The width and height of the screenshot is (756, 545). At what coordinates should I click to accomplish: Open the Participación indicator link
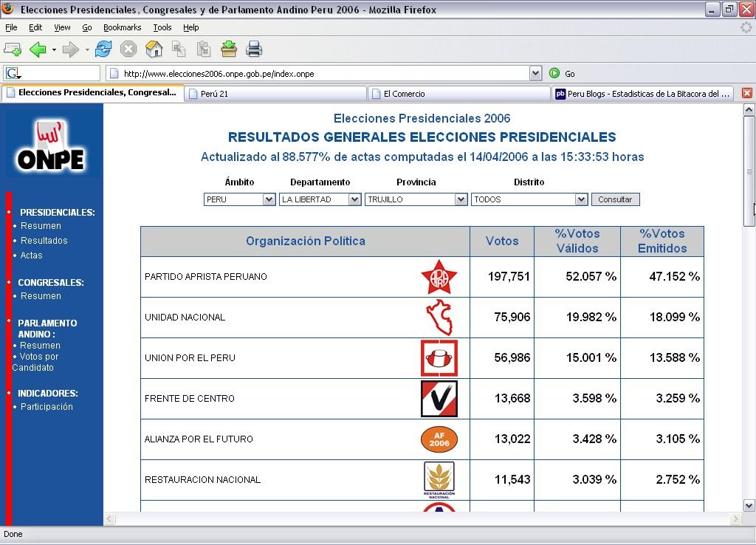47,407
